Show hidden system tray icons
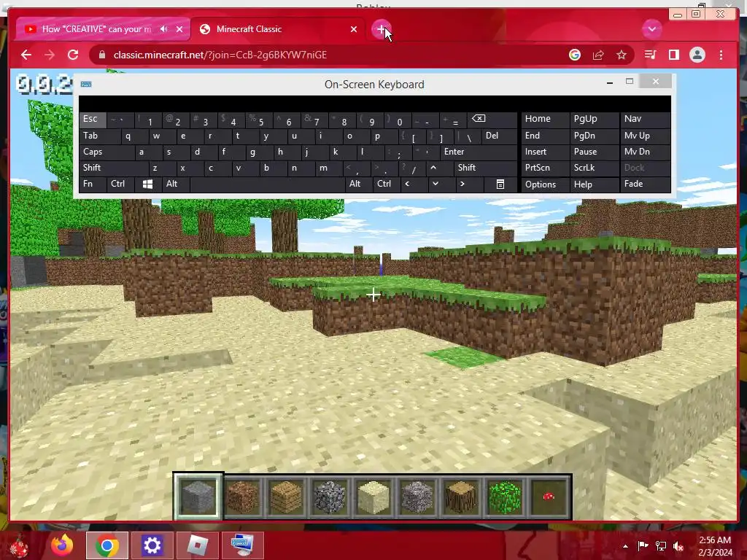This screenshot has width=747, height=560. tap(625, 546)
